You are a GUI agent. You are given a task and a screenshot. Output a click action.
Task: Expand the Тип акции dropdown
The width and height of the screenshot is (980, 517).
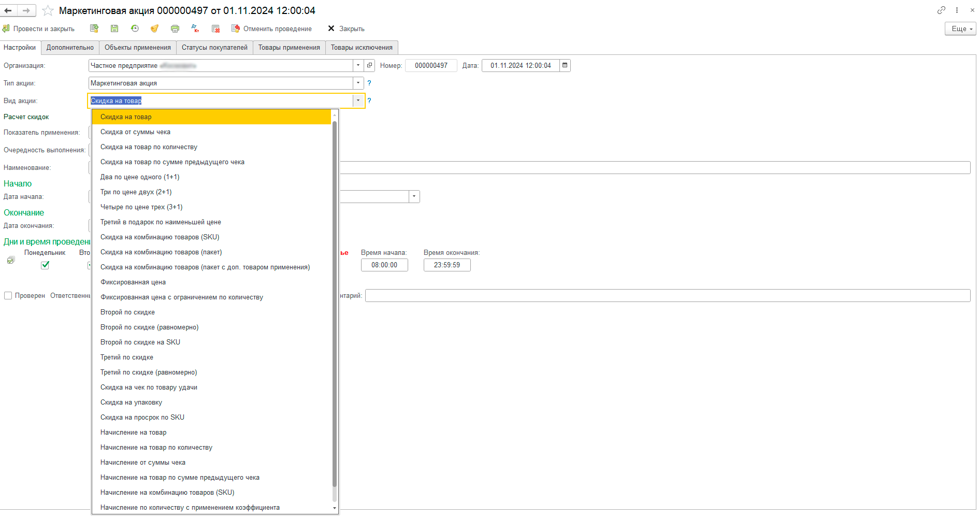tap(358, 83)
